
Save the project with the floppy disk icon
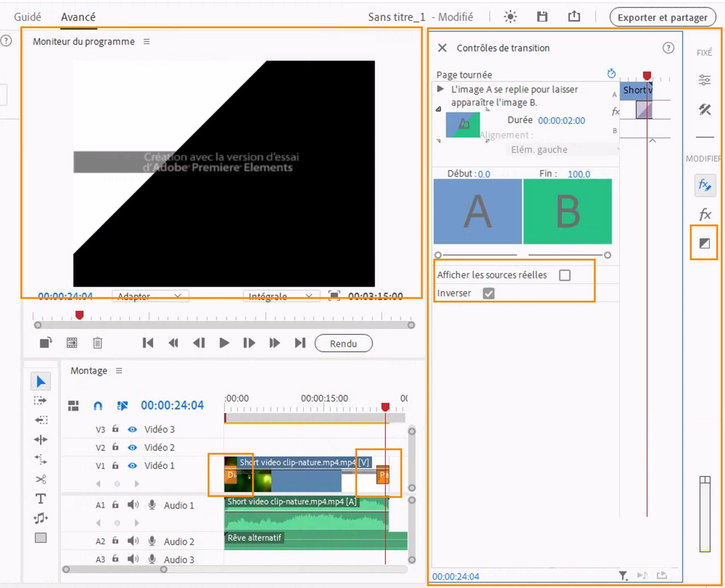pos(542,17)
